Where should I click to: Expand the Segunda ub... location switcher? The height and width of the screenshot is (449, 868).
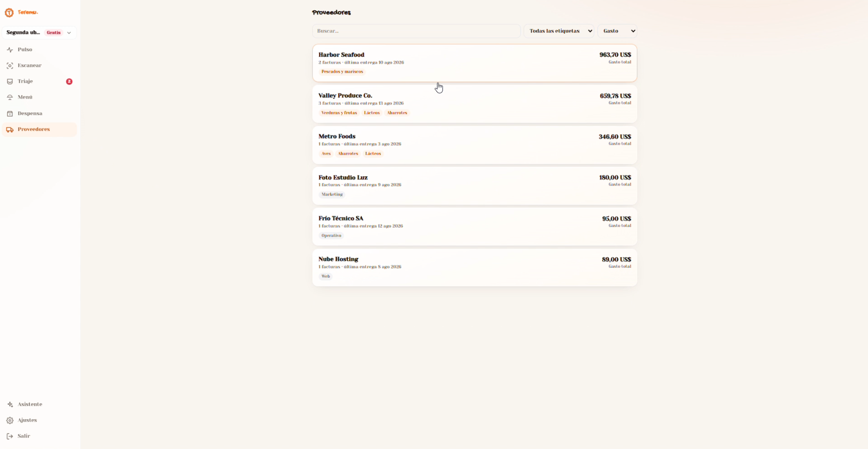(39, 33)
